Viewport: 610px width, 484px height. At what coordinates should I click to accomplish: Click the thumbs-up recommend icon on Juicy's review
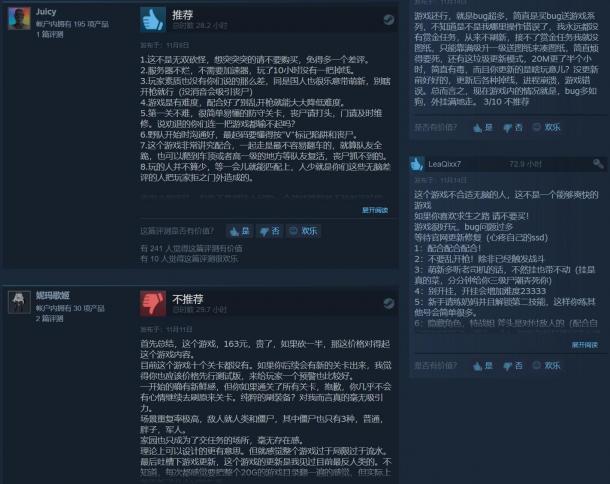[153, 19]
